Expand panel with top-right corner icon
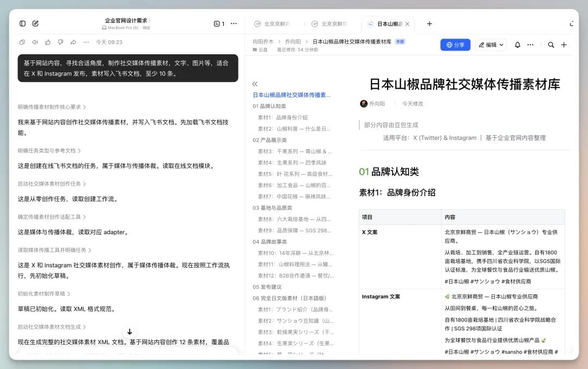Image resolution: width=588 pixels, height=369 pixels. pyautogui.click(x=572, y=23)
